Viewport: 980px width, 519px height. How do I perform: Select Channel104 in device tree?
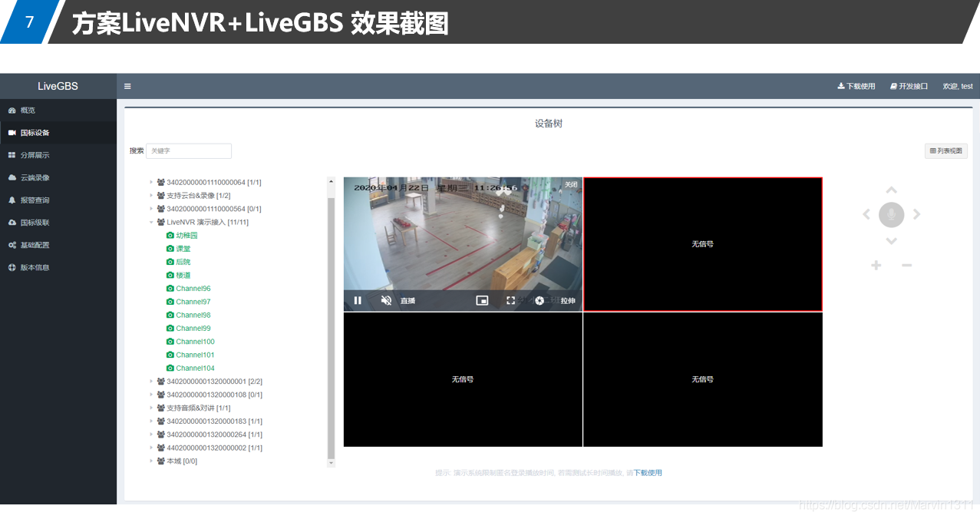(x=195, y=369)
